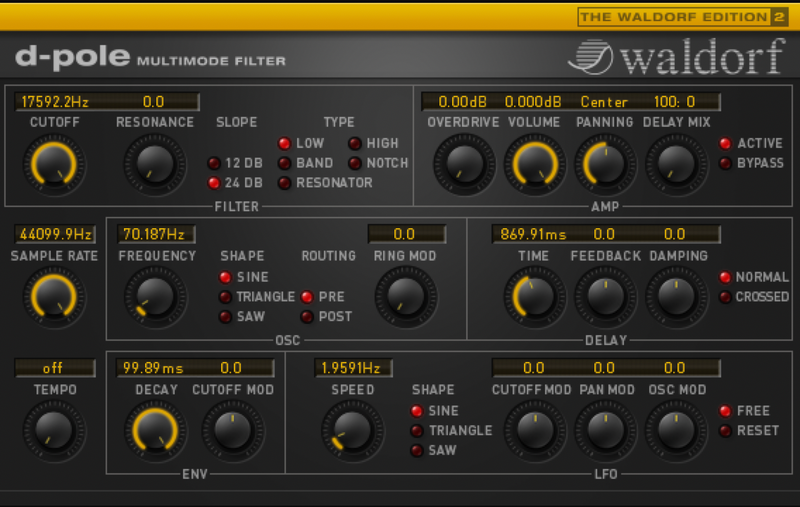This screenshot has width=800, height=507.
Task: Enable the Resonator filter type
Action: [285, 183]
